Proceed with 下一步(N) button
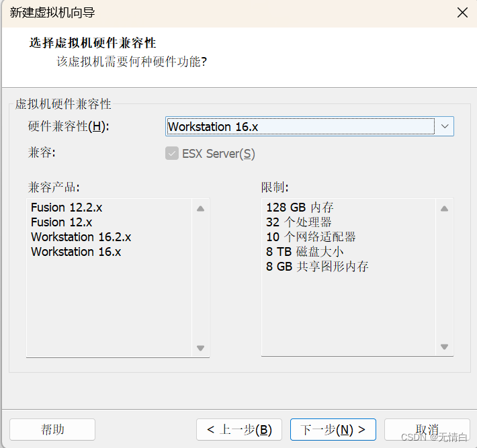477x448 pixels. [333, 429]
